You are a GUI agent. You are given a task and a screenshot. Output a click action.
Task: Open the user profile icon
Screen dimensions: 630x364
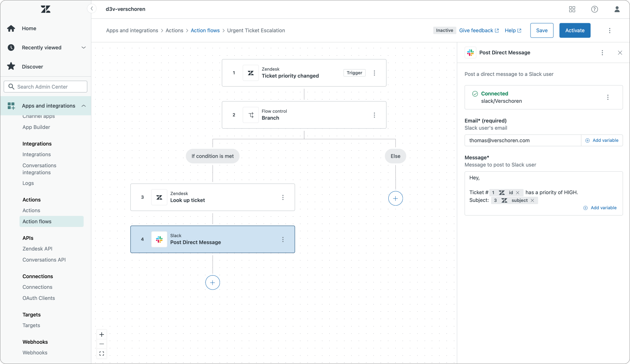tap(617, 9)
